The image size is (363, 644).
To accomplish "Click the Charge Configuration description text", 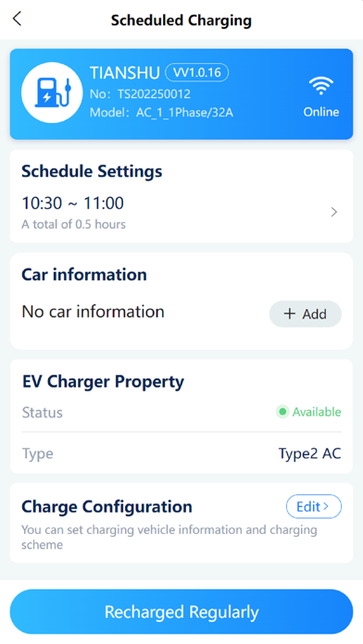I will click(169, 538).
